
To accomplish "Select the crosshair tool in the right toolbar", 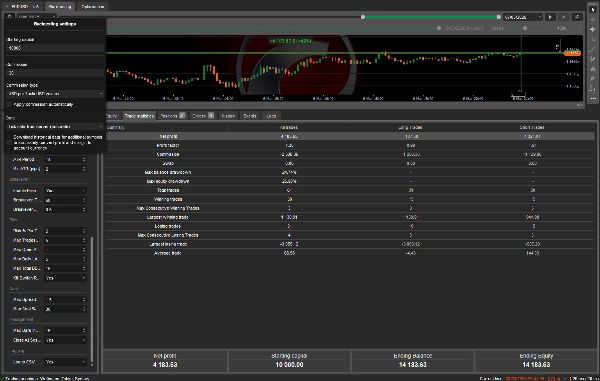I will (592, 20).
